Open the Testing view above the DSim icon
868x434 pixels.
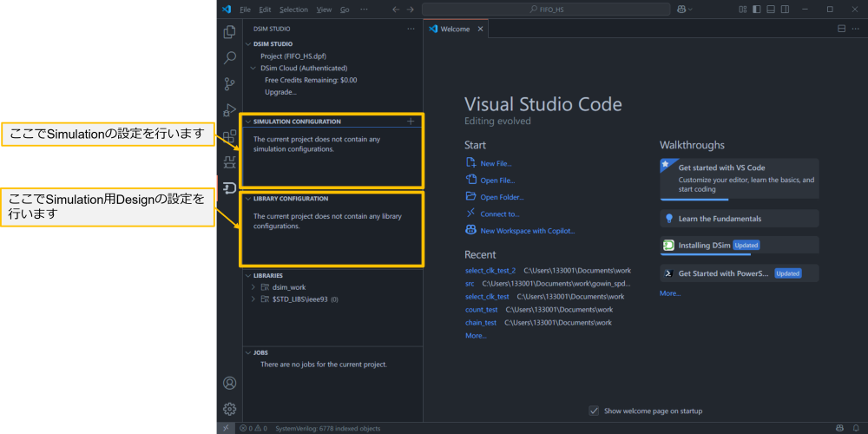229,161
